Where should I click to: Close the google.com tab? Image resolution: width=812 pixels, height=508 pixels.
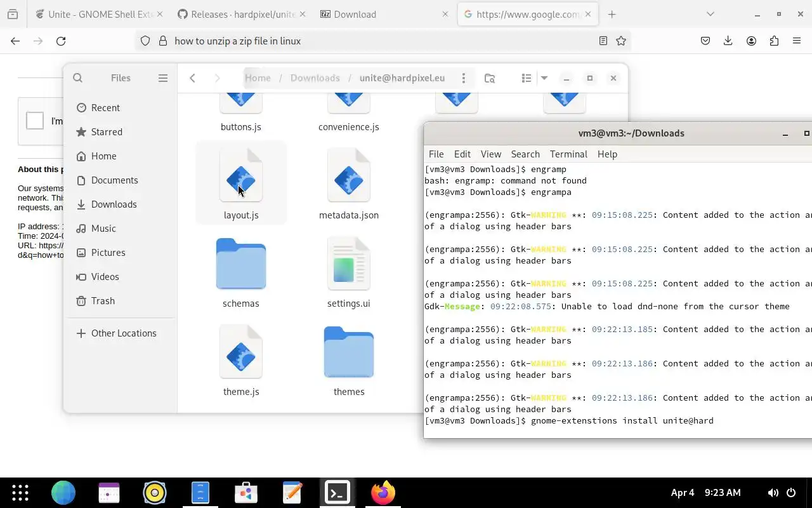pos(589,14)
